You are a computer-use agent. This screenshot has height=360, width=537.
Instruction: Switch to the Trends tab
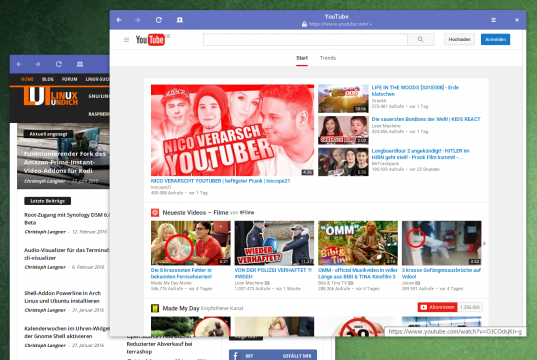328,58
